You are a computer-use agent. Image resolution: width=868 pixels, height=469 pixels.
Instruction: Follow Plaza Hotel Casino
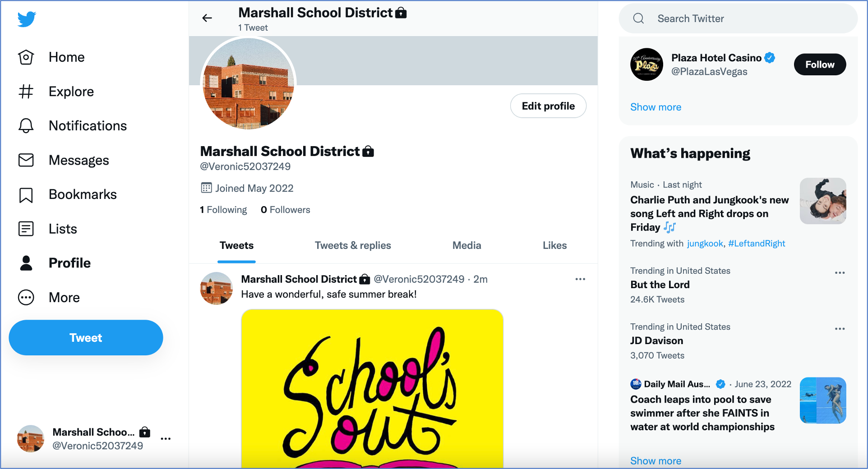point(820,64)
